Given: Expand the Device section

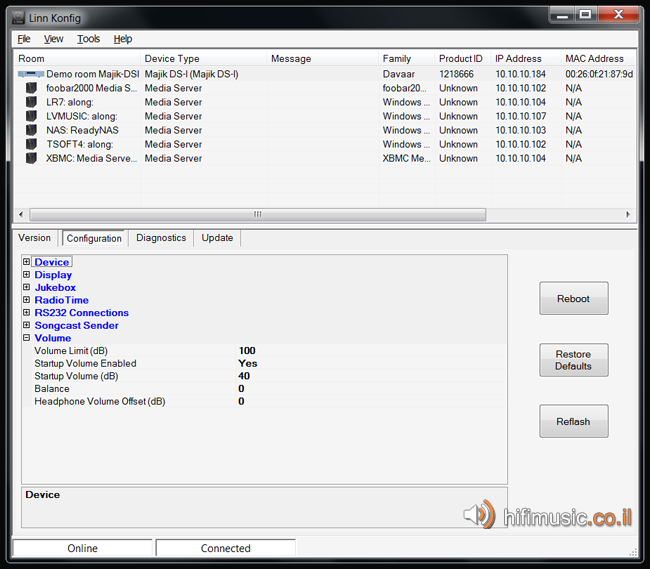Looking at the screenshot, I should pos(27,262).
